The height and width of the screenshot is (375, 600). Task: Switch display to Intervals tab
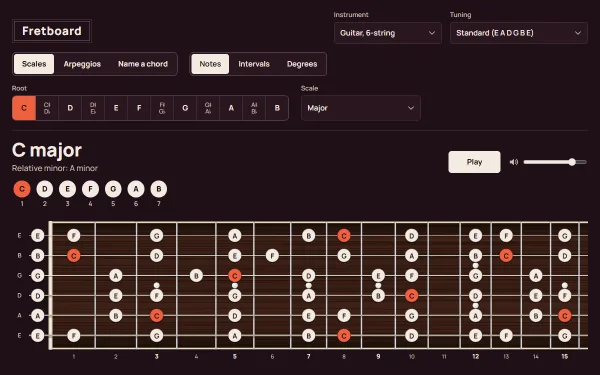coord(254,64)
